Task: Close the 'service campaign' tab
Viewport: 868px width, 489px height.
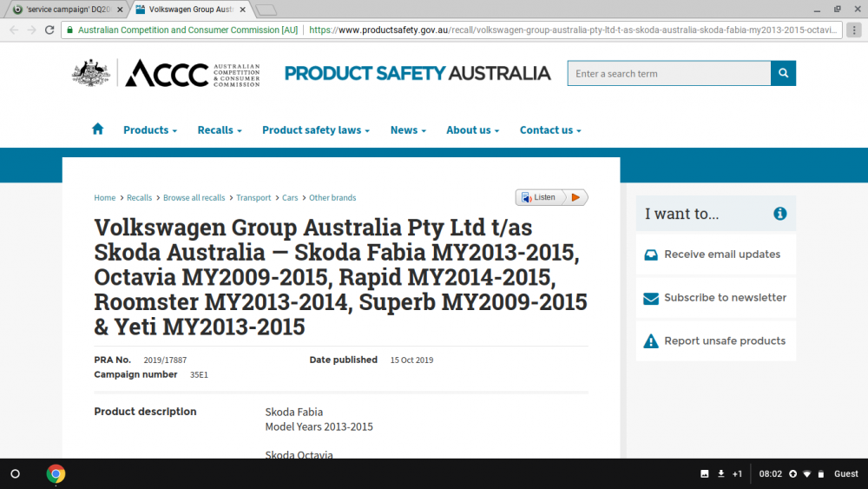Action: [x=120, y=10]
